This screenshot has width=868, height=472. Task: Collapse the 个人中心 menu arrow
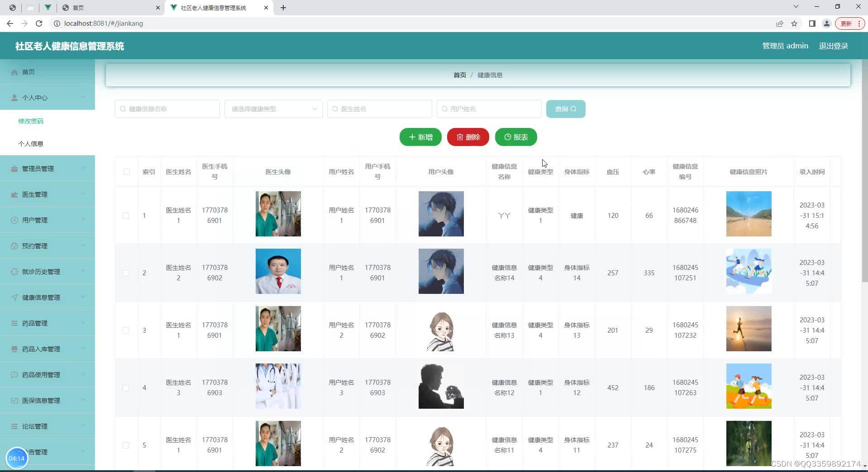tap(83, 98)
